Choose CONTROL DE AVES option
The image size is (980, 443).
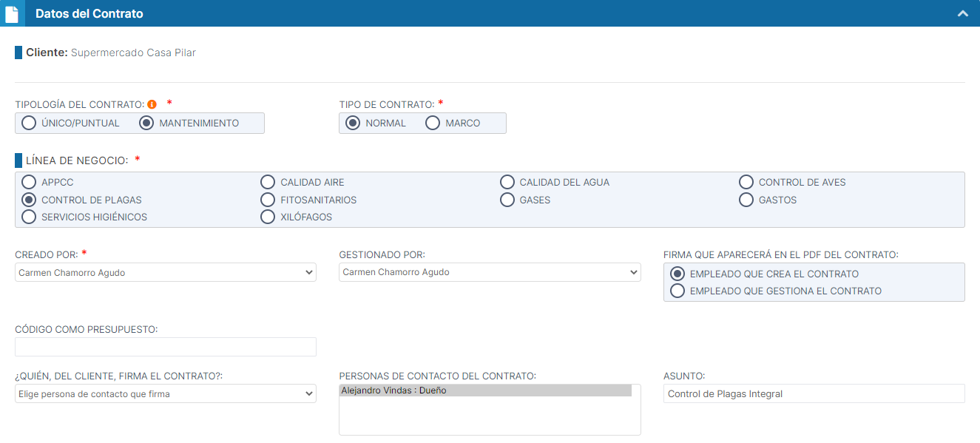(746, 182)
